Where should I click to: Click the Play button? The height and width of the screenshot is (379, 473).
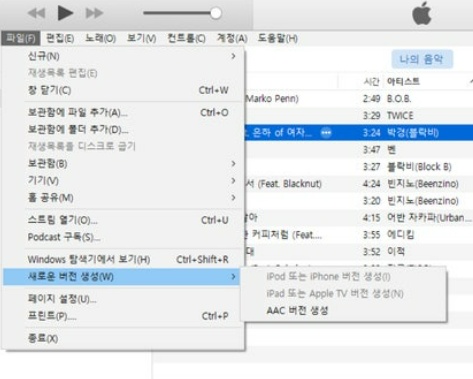(x=65, y=13)
